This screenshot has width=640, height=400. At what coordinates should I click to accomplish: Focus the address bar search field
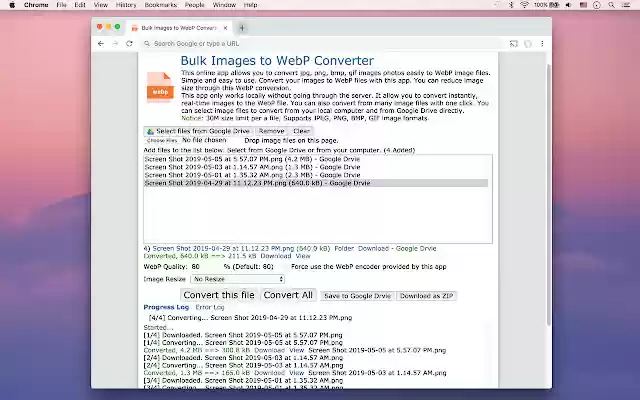322,44
